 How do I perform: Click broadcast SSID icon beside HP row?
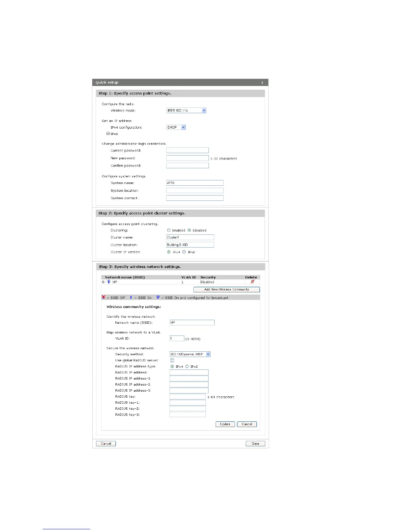[x=108, y=282]
